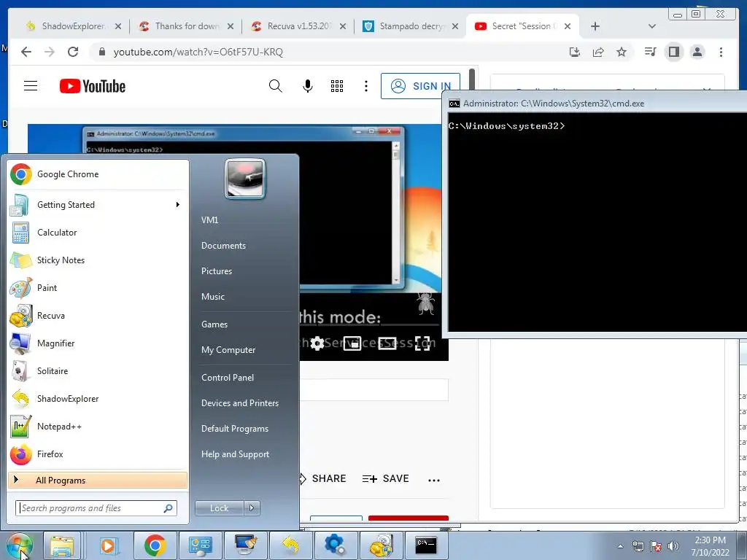Open more actions ellipsis under video
The height and width of the screenshot is (560, 747).
click(434, 480)
